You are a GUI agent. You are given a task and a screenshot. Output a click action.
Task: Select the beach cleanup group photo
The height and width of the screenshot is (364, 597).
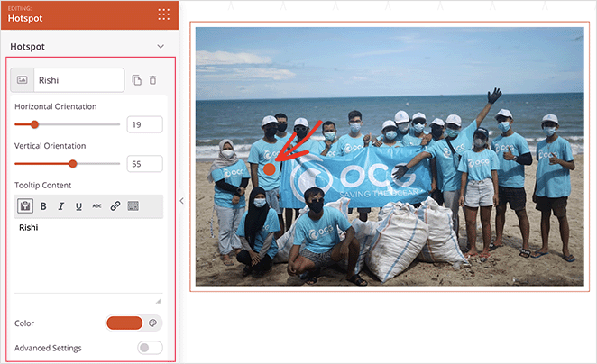390,157
